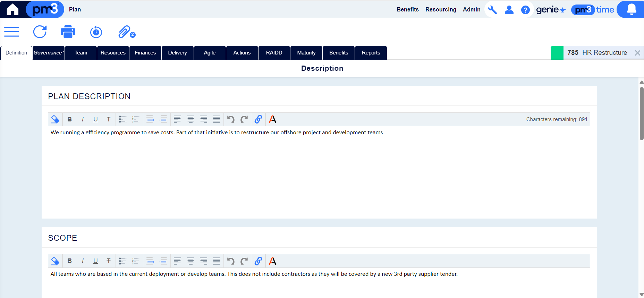Justify text in Plan Description editor

(217, 119)
